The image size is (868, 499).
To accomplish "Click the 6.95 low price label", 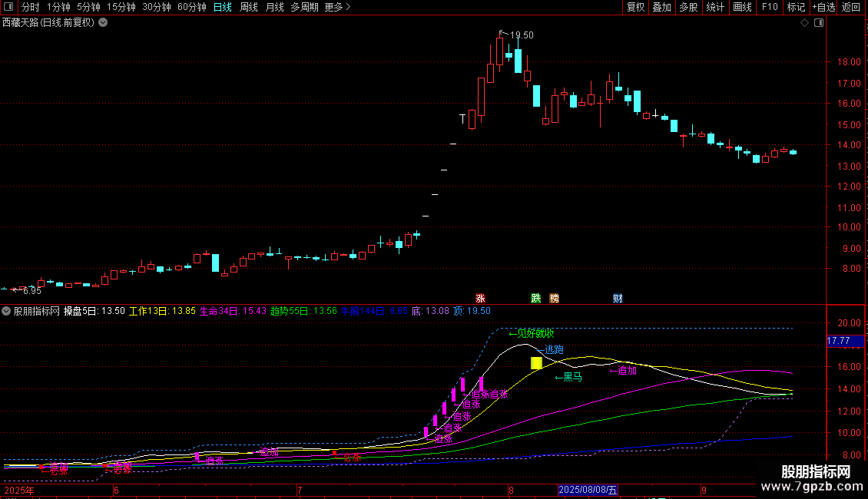I will [32, 291].
